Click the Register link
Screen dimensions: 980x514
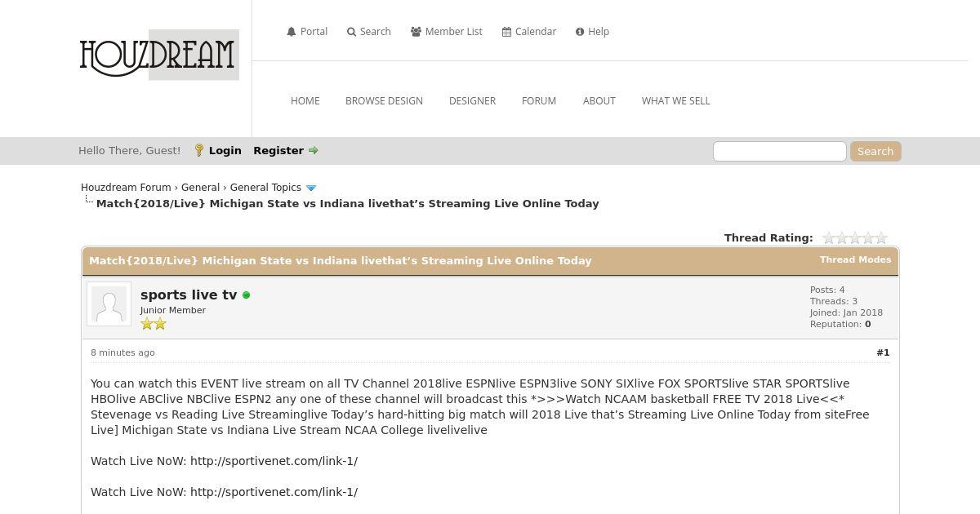278,151
